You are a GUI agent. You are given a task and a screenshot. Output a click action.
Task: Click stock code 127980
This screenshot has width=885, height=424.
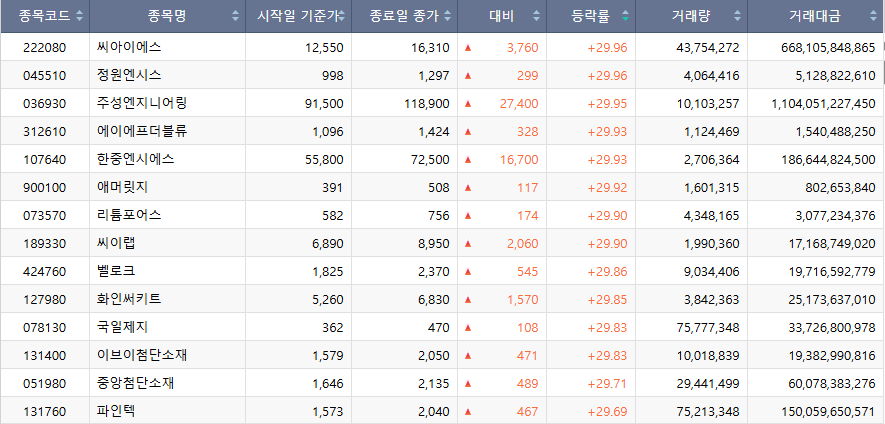45,300
